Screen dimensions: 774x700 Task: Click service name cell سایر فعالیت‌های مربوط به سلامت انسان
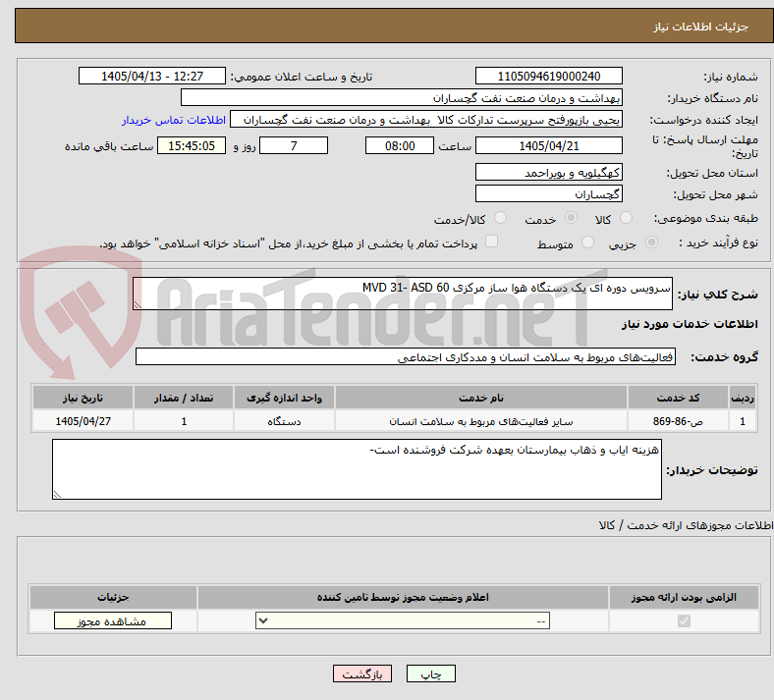(x=481, y=421)
